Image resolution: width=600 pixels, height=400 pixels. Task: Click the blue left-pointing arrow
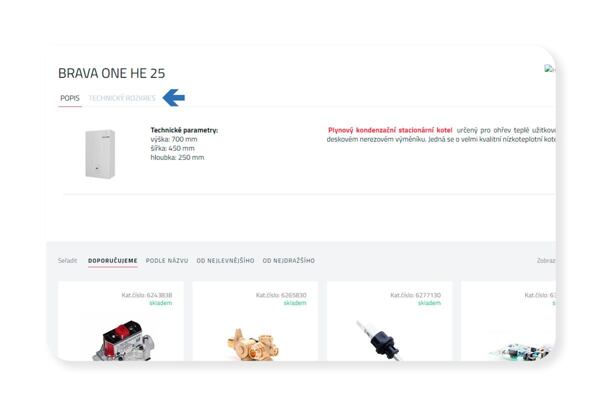174,98
